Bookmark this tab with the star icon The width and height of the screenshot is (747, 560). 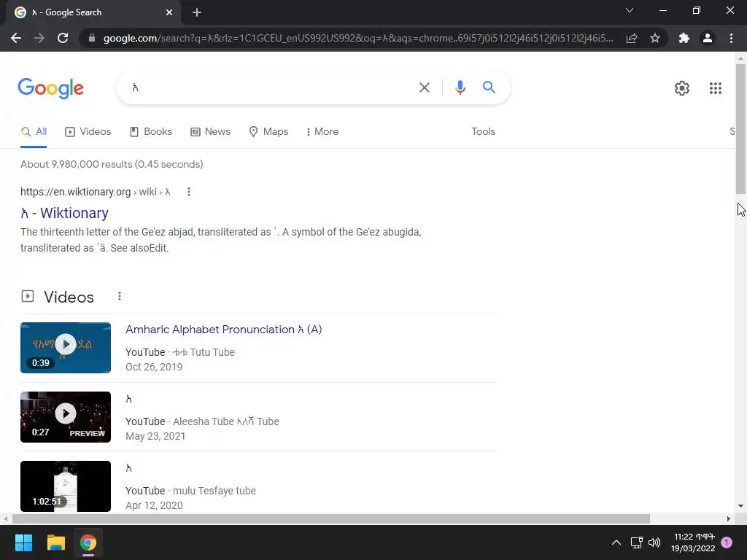click(x=655, y=38)
